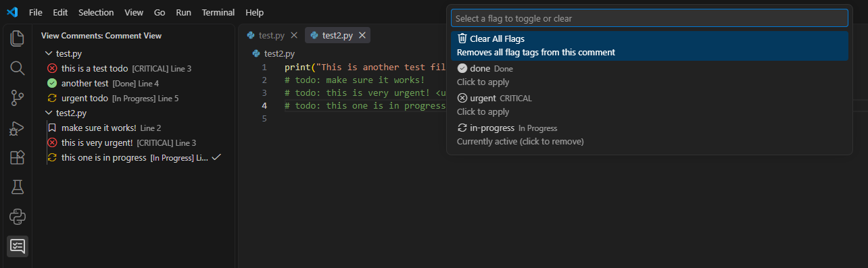Click the checkmark on 'this one is in progress' row

pos(216,157)
